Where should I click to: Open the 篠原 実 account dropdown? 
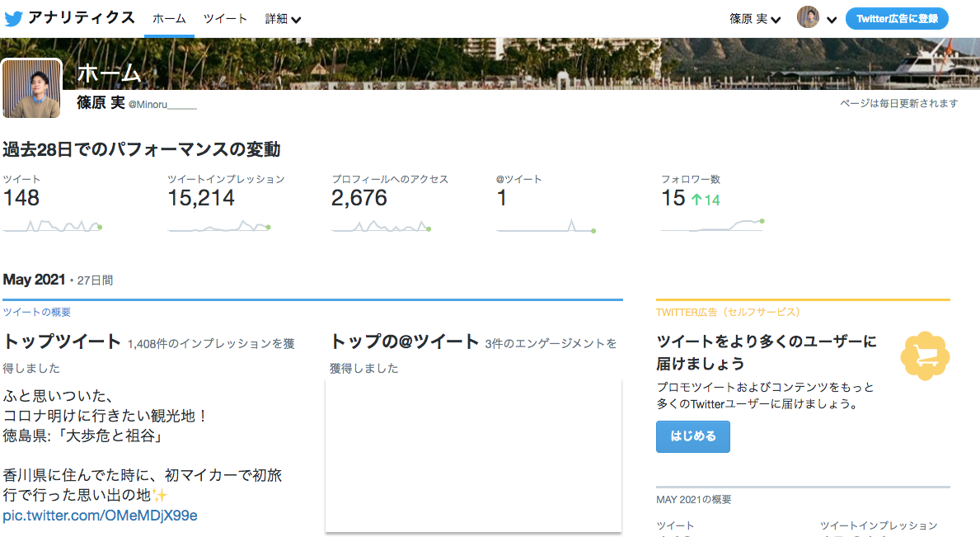[x=755, y=19]
